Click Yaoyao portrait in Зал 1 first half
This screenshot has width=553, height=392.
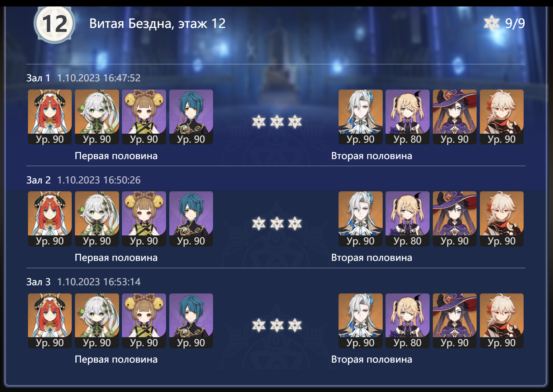(144, 117)
